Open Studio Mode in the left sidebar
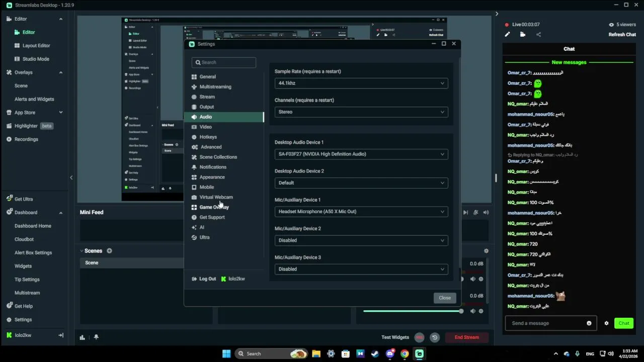 [35, 59]
